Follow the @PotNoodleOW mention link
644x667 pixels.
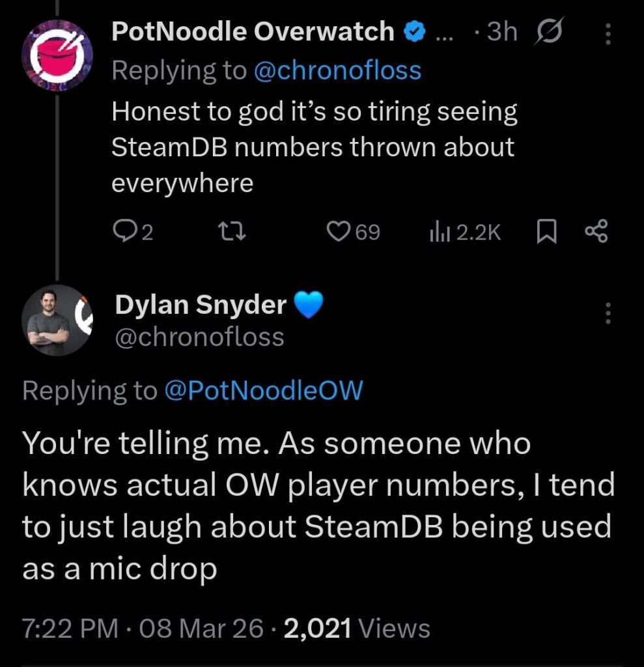point(263,390)
